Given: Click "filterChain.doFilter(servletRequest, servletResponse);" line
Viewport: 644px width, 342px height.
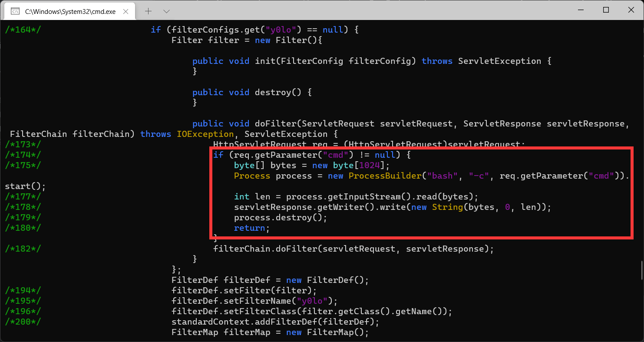Looking at the screenshot, I should pos(353,249).
